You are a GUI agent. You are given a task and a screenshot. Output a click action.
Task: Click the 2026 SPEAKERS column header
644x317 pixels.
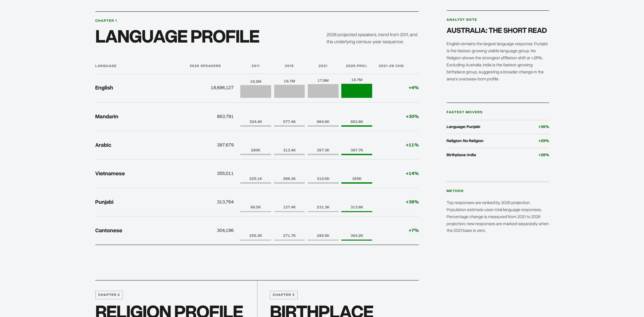(205, 66)
